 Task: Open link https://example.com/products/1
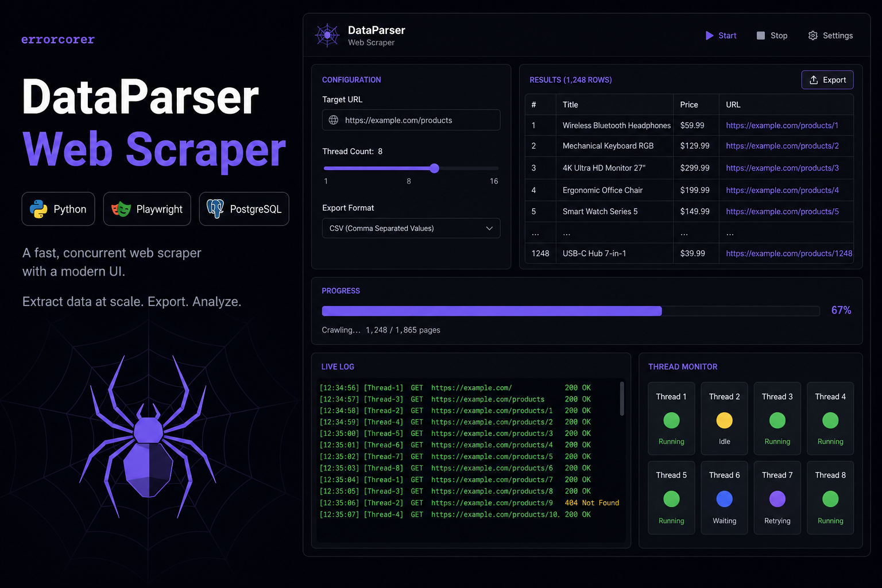[x=782, y=125]
